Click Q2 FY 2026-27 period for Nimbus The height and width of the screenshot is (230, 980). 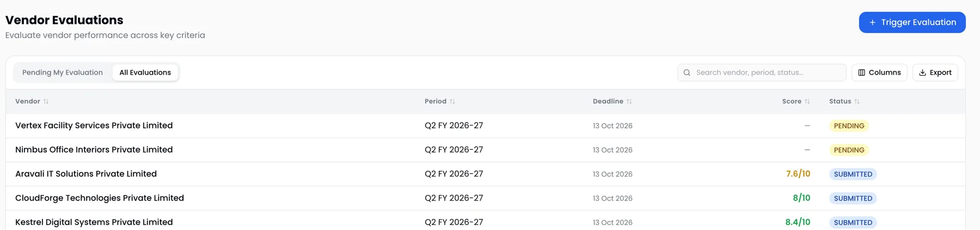pyautogui.click(x=454, y=149)
